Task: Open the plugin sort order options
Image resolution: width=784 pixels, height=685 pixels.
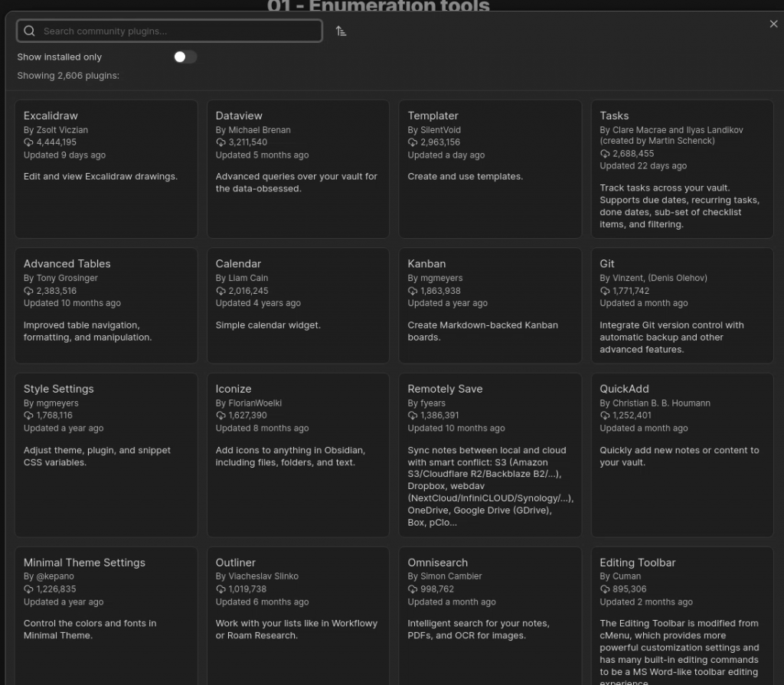Action: tap(341, 31)
